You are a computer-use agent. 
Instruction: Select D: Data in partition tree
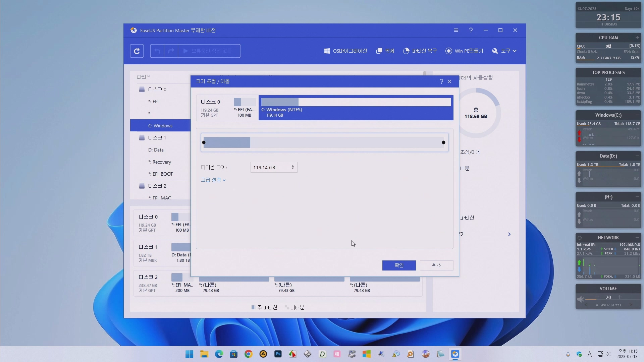[x=156, y=150]
